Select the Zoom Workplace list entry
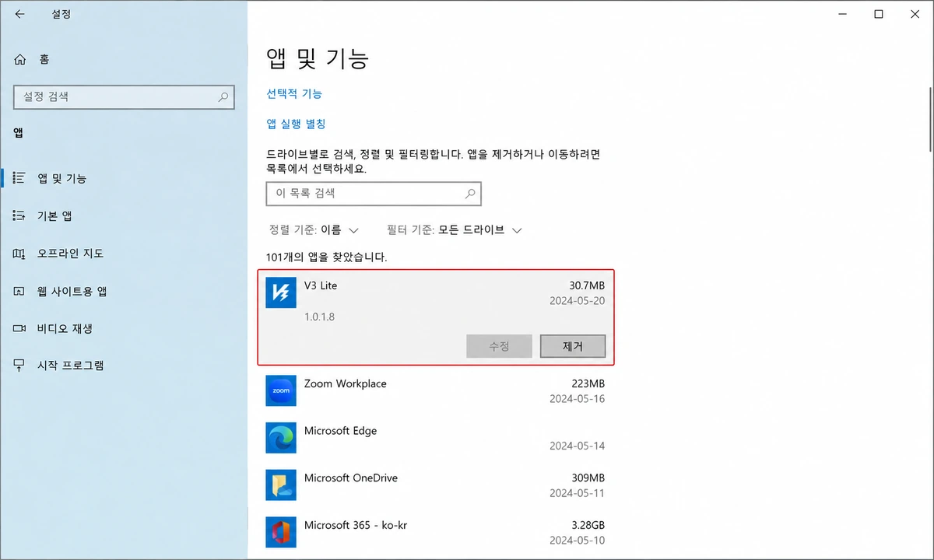 435,390
